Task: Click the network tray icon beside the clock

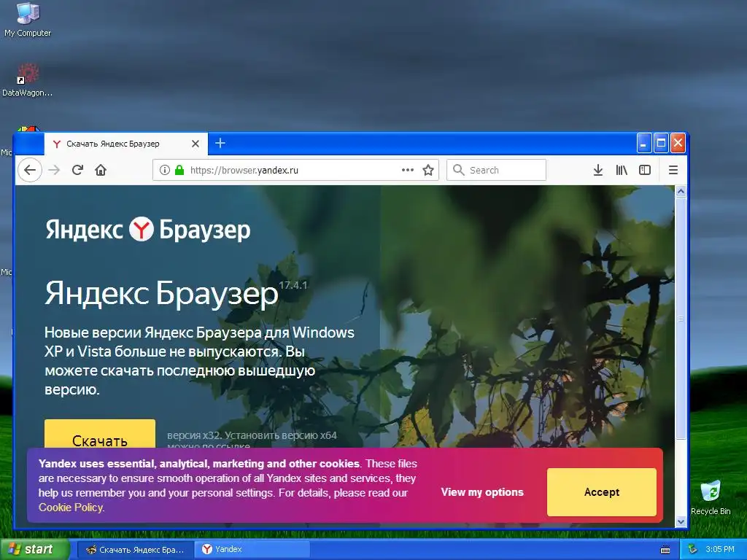Action: (693, 549)
